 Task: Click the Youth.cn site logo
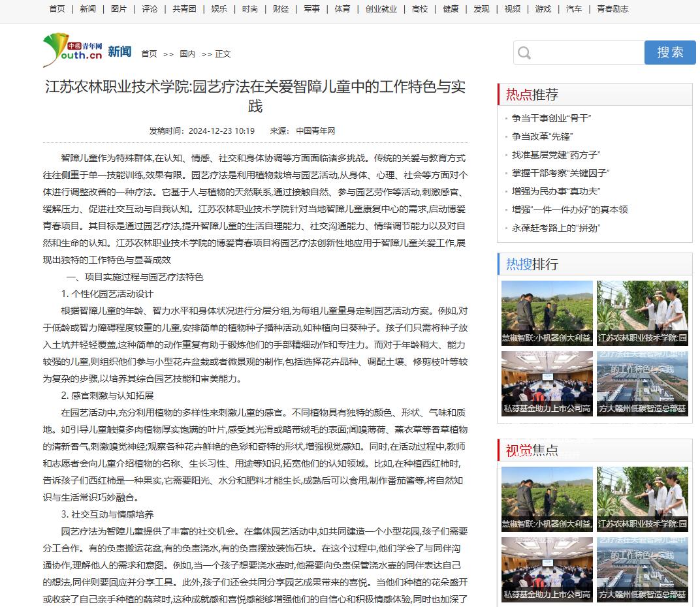72,51
